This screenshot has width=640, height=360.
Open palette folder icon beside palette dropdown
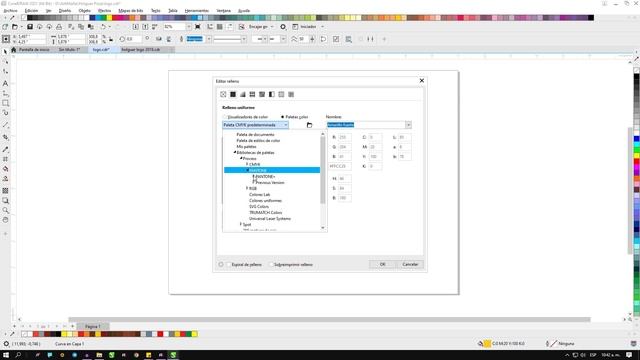(x=309, y=125)
